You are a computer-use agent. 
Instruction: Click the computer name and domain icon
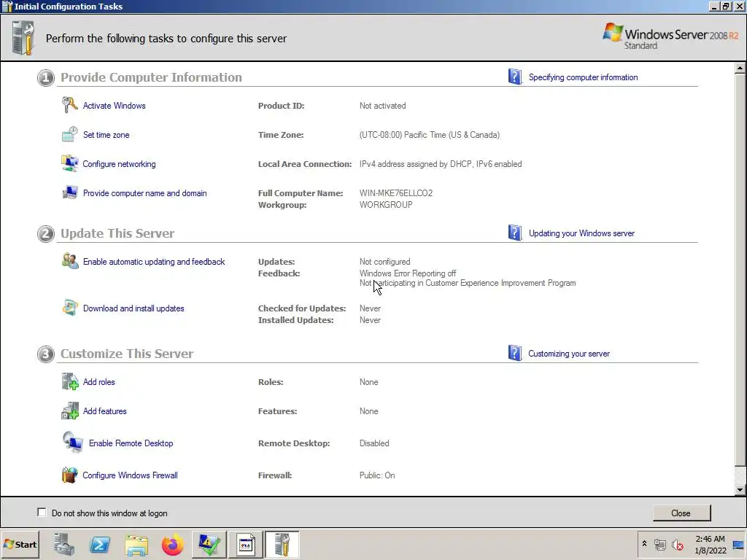point(70,192)
